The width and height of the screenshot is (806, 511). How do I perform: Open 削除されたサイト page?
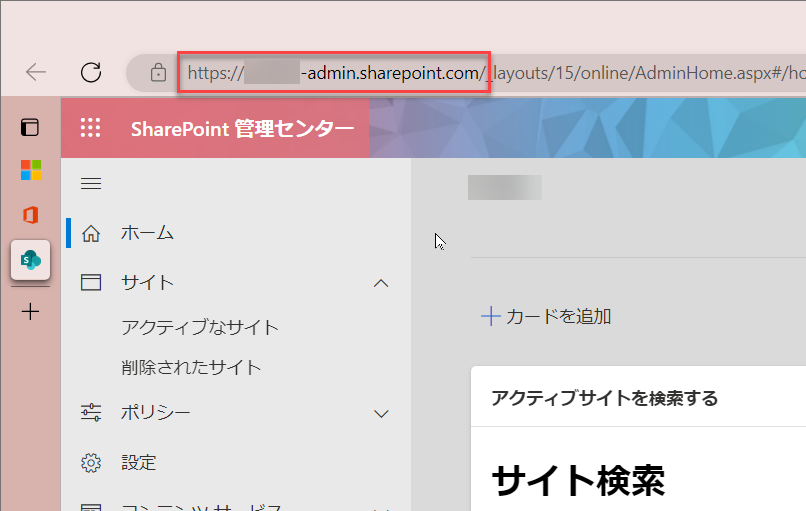(x=191, y=367)
